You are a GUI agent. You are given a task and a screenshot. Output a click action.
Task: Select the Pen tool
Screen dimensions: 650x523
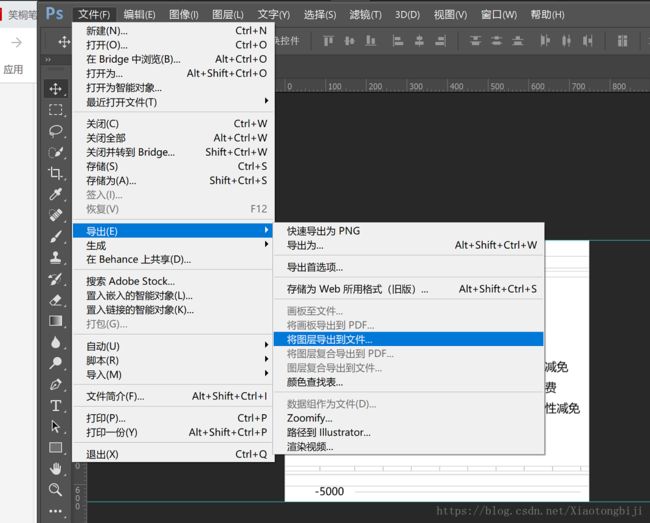(x=56, y=385)
